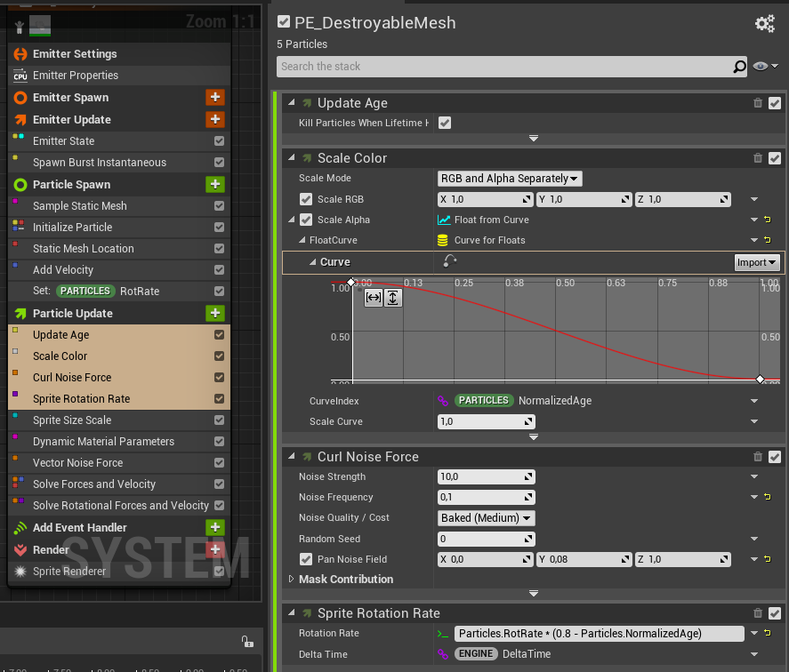Select the curve key at the end
This screenshot has height=672, width=789.
click(x=760, y=380)
